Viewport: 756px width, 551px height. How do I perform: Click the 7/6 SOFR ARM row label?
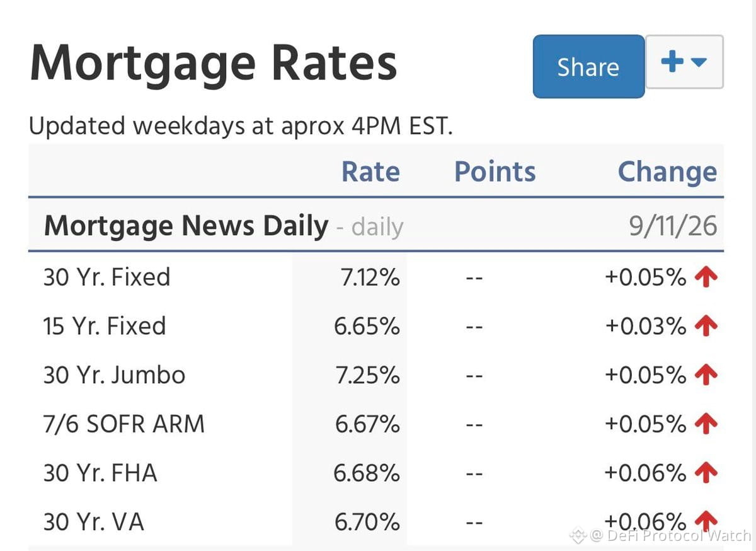[124, 424]
